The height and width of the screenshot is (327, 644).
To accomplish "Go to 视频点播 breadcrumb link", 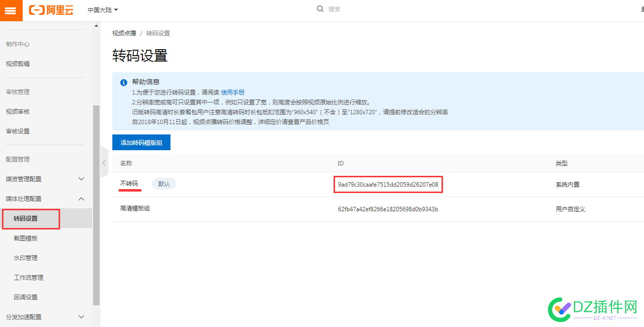I will click(x=124, y=33).
